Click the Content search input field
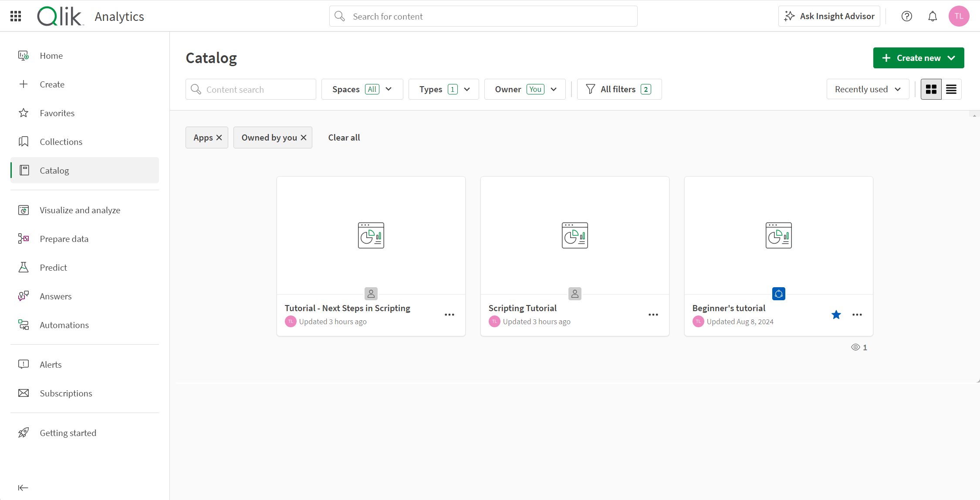Image resolution: width=980 pixels, height=500 pixels. pos(251,89)
